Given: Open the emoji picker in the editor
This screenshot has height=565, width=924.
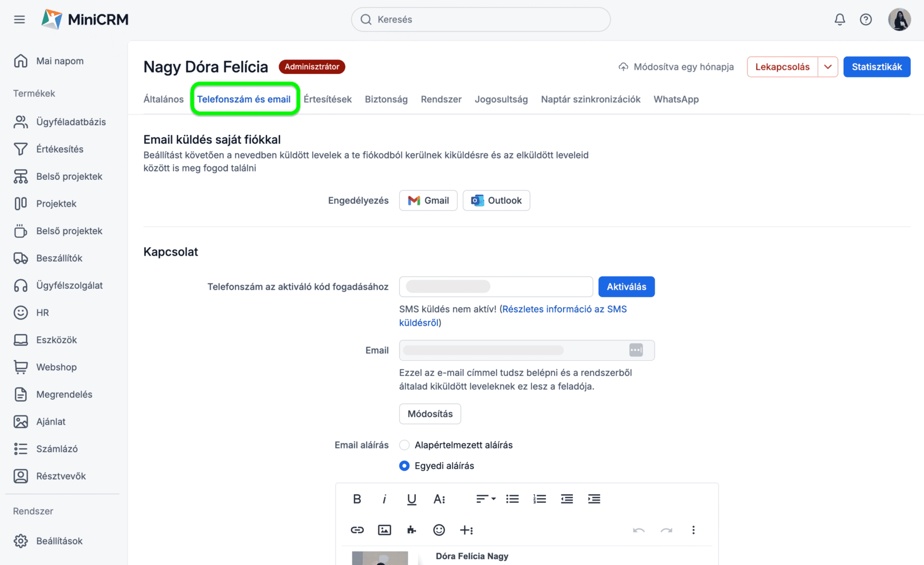Looking at the screenshot, I should pos(438,530).
